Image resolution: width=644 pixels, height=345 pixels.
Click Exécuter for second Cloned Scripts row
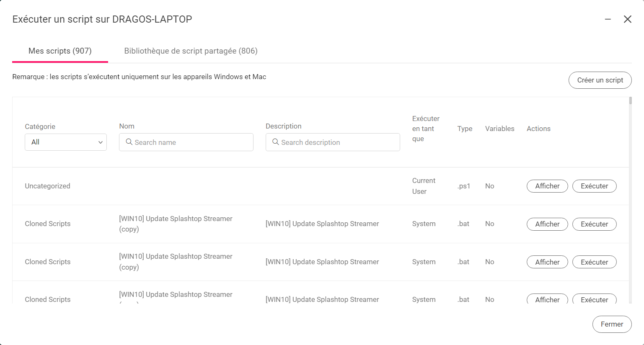[x=594, y=262]
